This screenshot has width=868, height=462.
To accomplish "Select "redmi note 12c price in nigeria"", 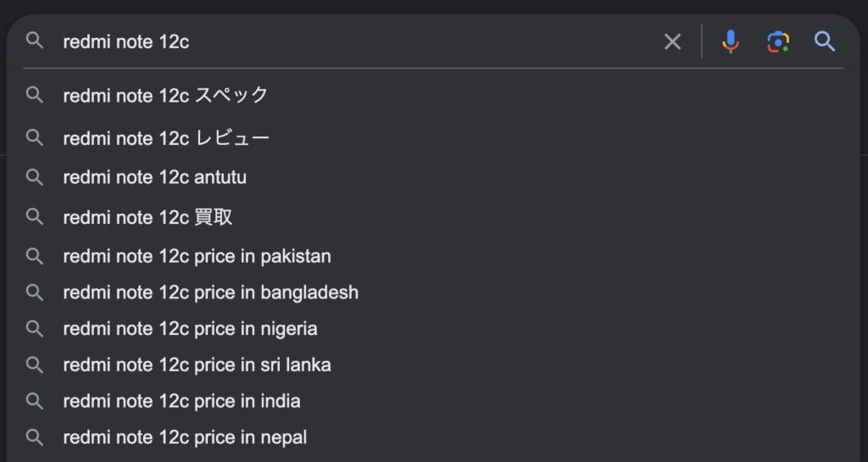I will coord(190,329).
